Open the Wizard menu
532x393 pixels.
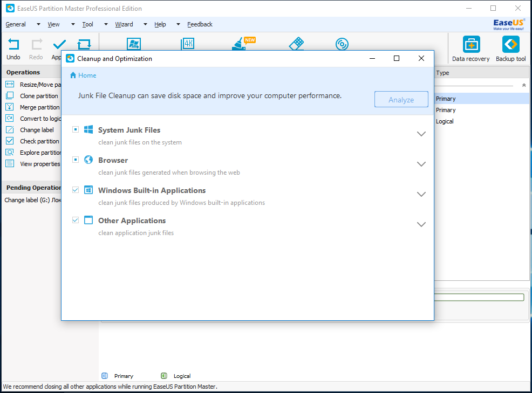pos(124,24)
